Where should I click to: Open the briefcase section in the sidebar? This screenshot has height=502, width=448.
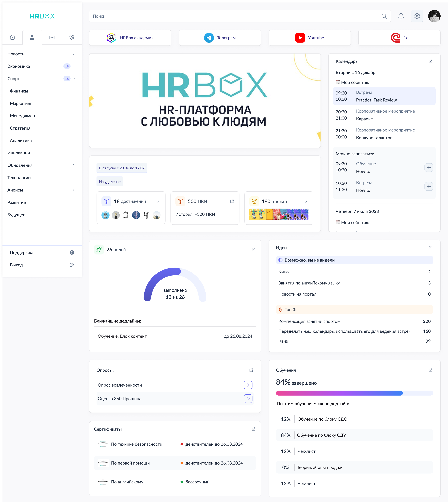click(52, 37)
